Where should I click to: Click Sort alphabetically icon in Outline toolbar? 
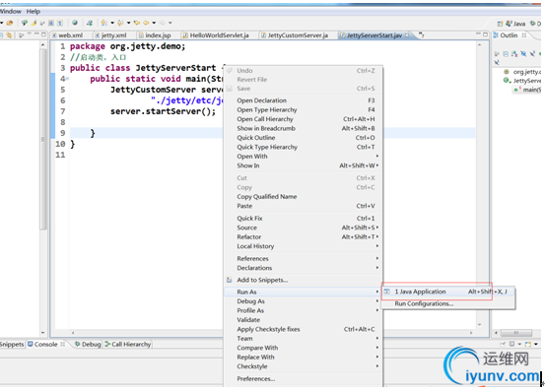pos(514,54)
